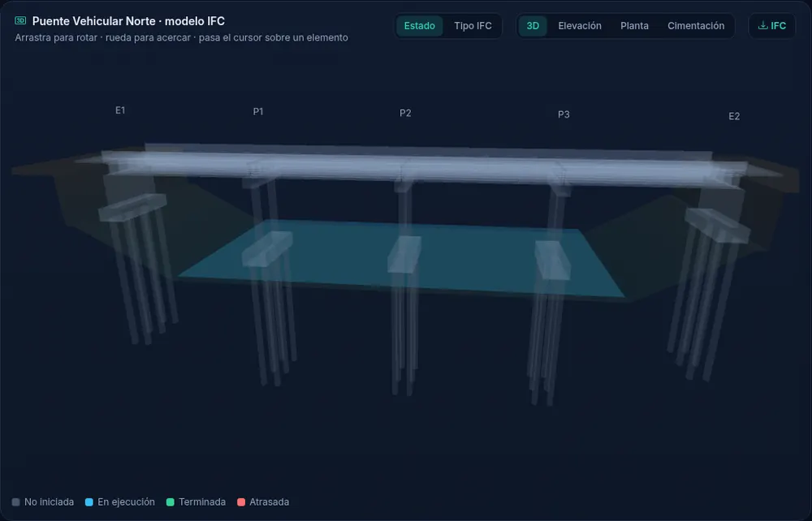Click the E1 abutment label
Image resolution: width=812 pixels, height=521 pixels.
[120, 110]
